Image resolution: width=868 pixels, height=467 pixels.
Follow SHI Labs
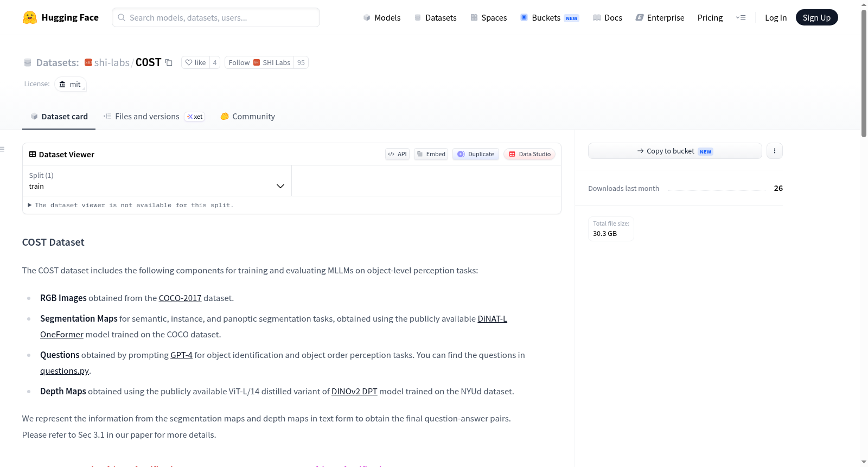[x=259, y=62]
